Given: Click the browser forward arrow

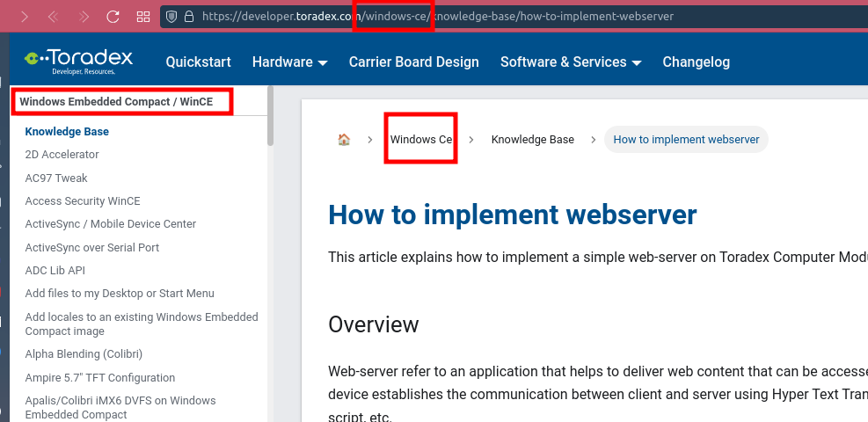Looking at the screenshot, I should point(25,17).
